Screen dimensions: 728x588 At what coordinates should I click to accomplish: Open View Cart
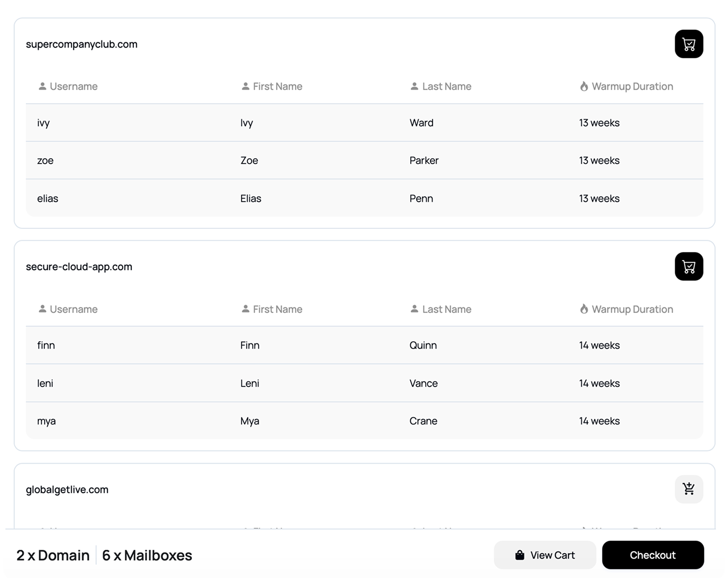click(545, 555)
